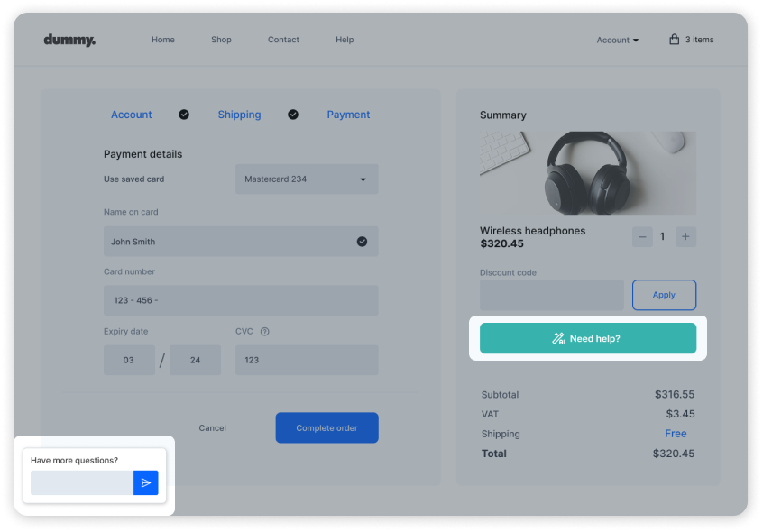Click the Shipping step checkmark icon
Screen dimensions: 763x532
pyautogui.click(x=293, y=115)
